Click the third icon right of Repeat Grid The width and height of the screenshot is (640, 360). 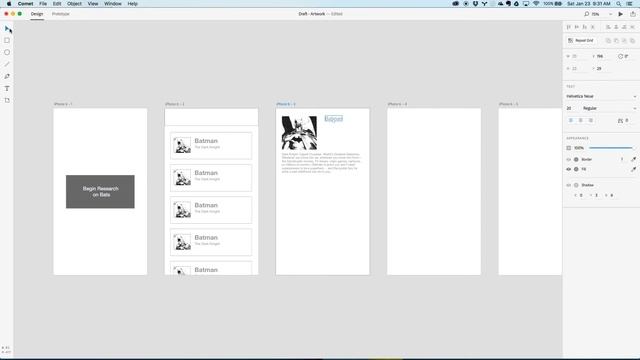pos(624,40)
